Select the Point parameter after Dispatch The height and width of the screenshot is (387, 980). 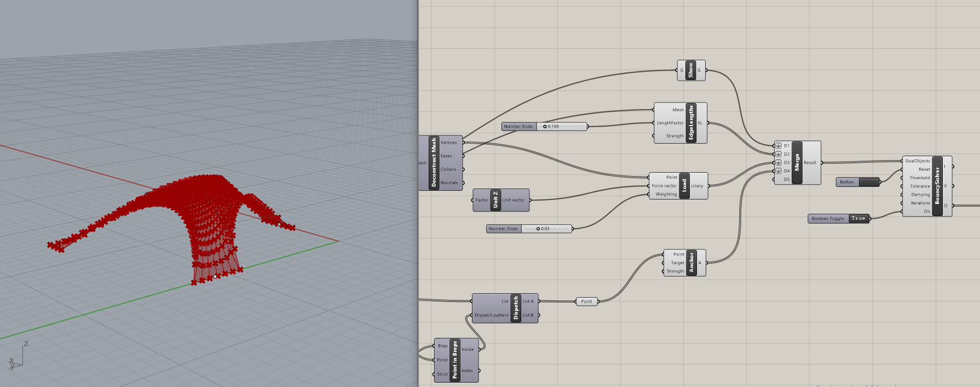point(586,301)
